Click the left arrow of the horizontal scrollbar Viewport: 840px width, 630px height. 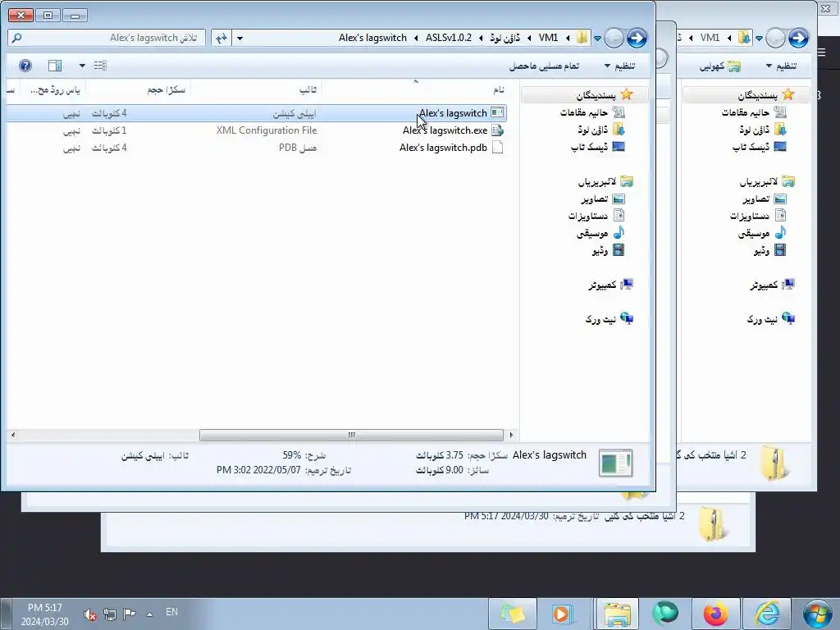(13, 435)
